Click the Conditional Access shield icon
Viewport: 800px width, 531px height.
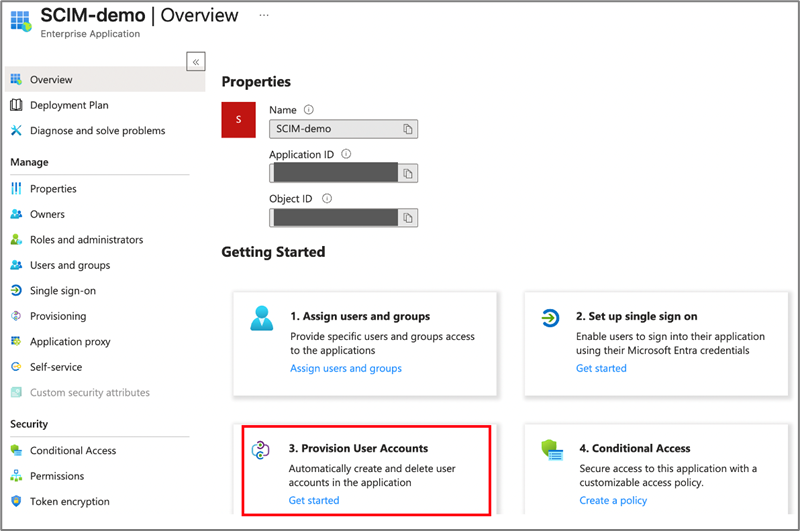point(551,450)
